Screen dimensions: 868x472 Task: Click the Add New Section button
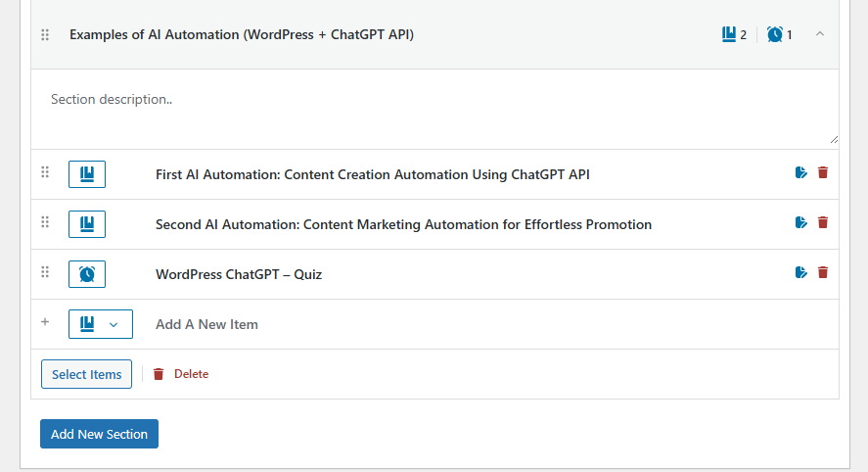pyautogui.click(x=99, y=434)
